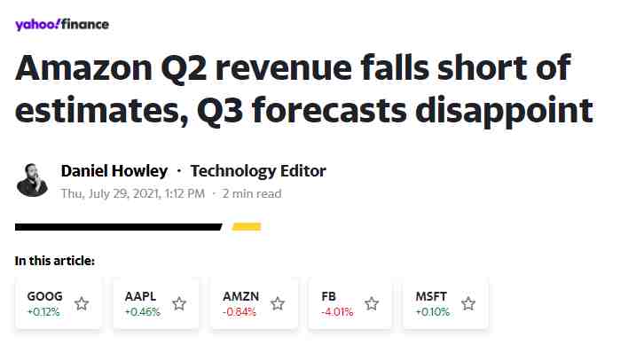Click AMZN -0.84% change value

(240, 312)
